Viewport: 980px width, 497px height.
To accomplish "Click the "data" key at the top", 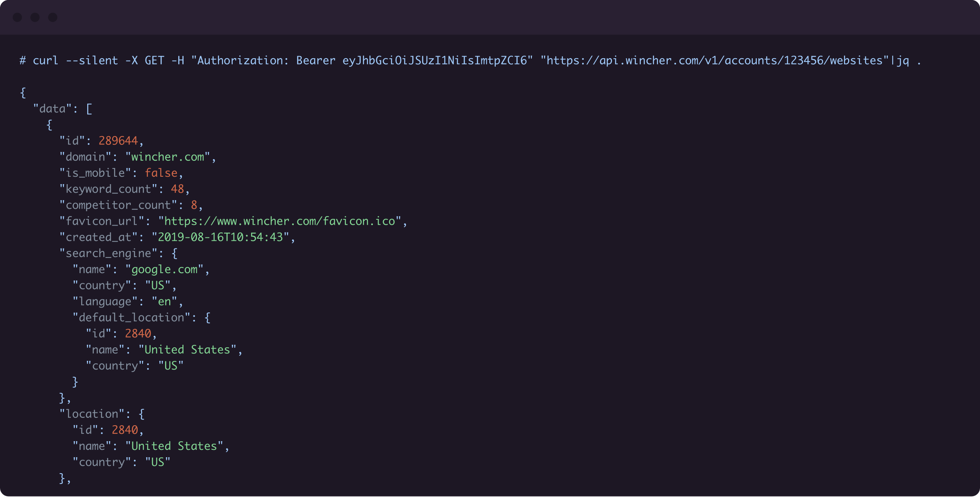I will click(x=52, y=109).
